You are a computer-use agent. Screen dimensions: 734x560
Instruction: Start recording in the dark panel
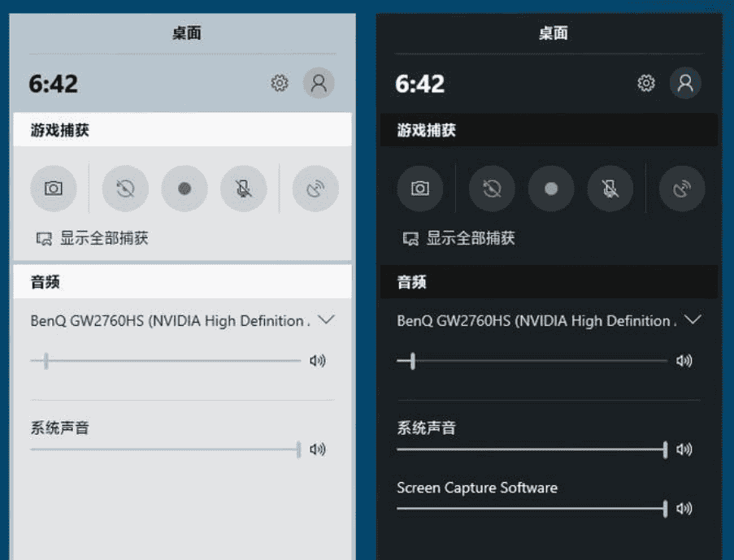(x=551, y=189)
